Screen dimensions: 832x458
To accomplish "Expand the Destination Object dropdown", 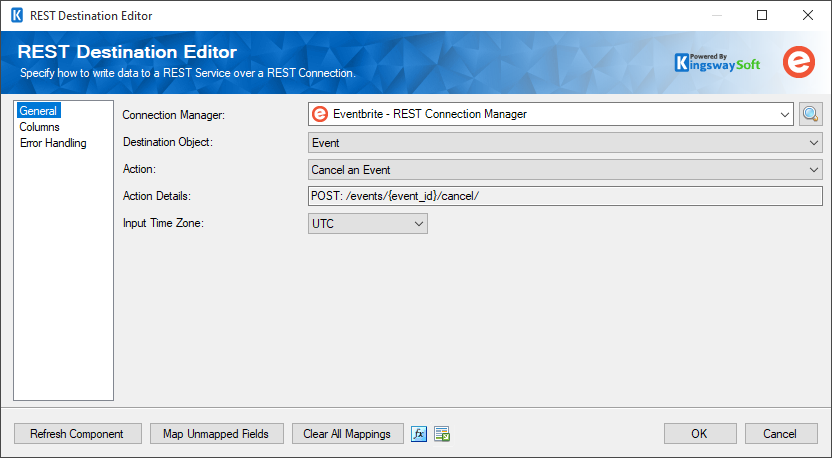I will (x=565, y=143).
